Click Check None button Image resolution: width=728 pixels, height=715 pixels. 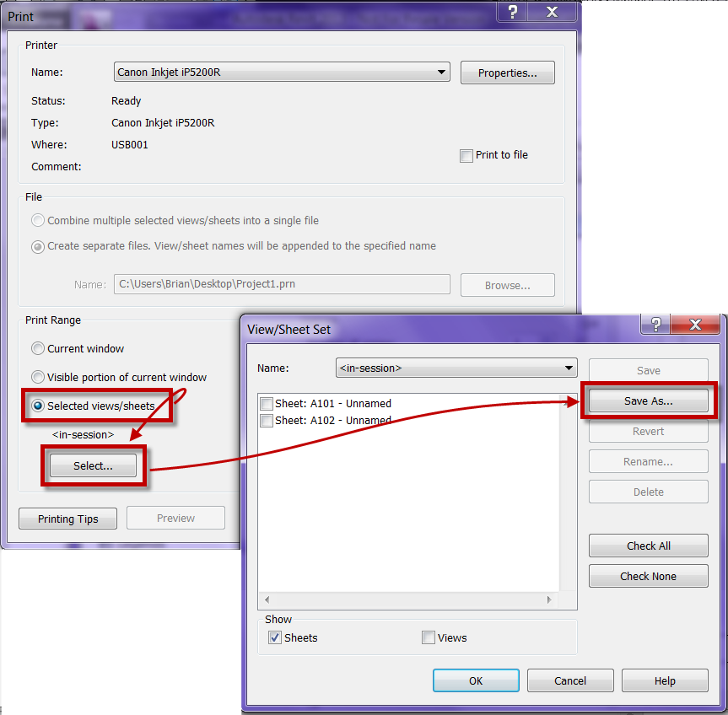point(648,576)
